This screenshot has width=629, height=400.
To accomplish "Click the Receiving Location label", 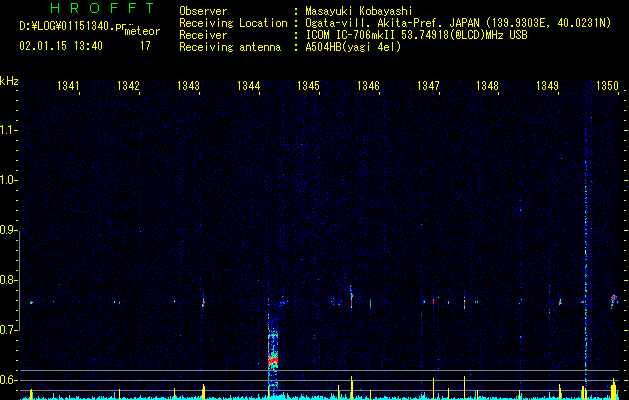I will 233,24.
